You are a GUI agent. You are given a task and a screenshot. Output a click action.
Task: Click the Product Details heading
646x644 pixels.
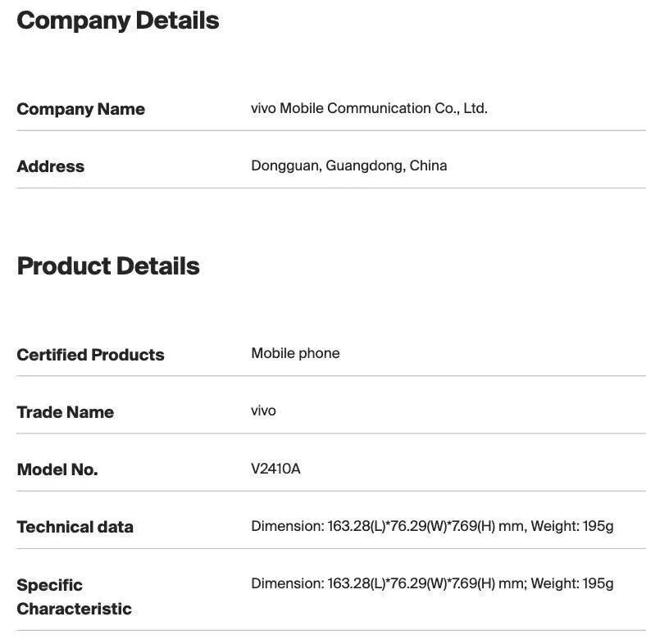coord(107,265)
